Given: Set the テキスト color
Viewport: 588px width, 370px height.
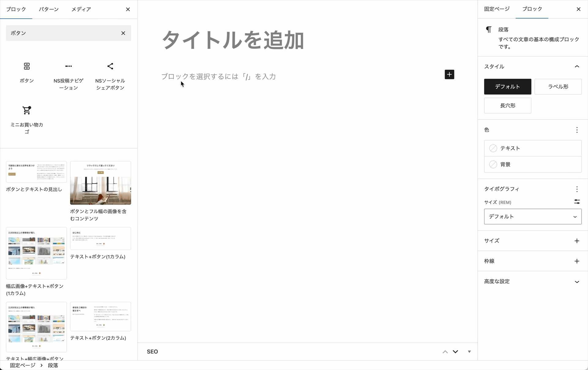Looking at the screenshot, I should click(x=533, y=148).
